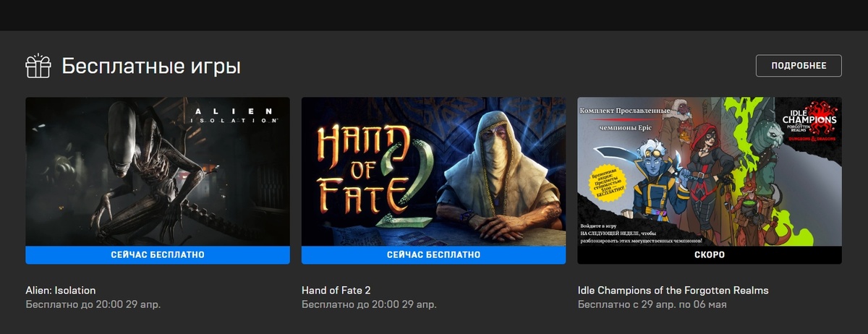Open the Alien: Isolation title link
Viewport: 868px width, 334px height.
[61, 290]
